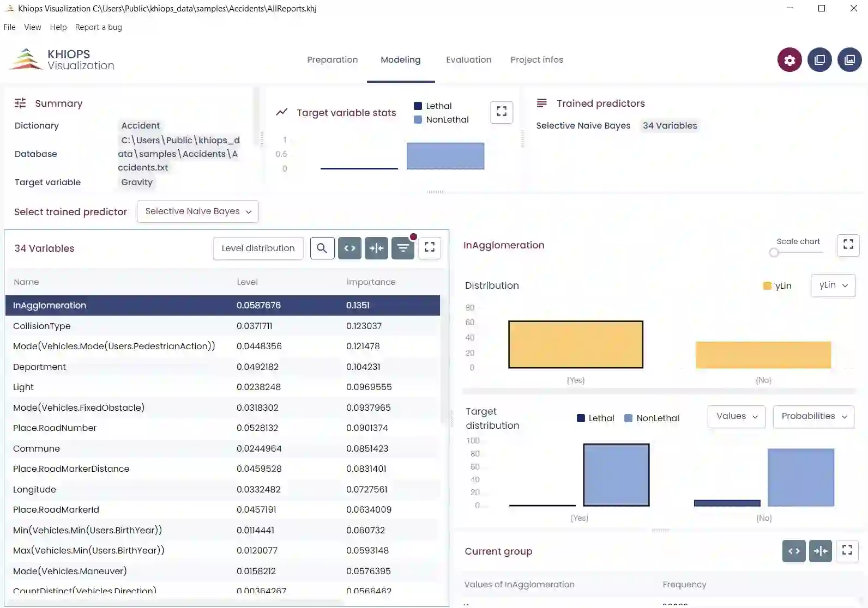The height and width of the screenshot is (608, 868).
Task: Click the Summary sliders icon
Action: (x=20, y=103)
